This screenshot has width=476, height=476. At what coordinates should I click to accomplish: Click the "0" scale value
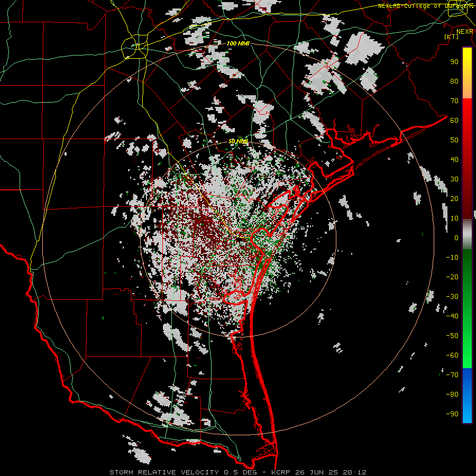point(456,238)
